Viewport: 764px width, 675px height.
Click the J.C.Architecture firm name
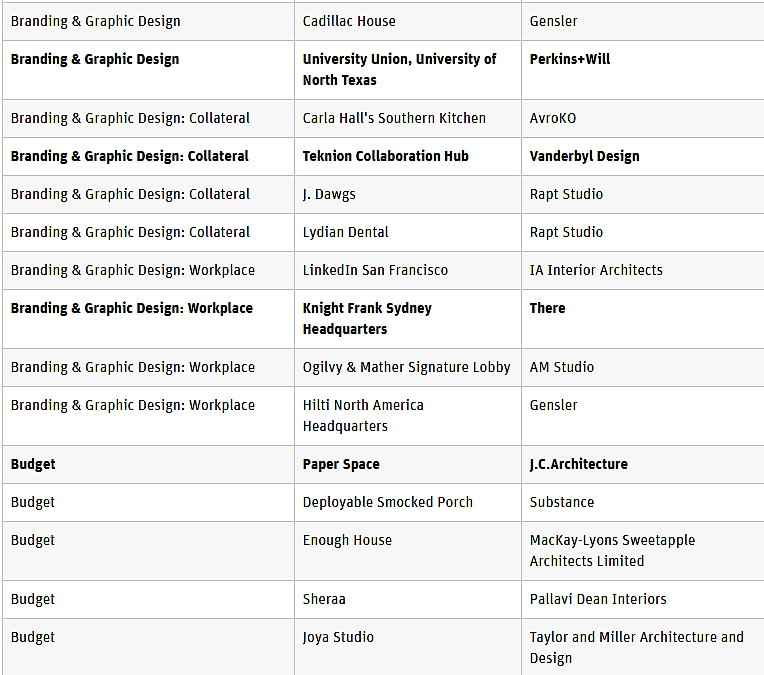click(x=578, y=464)
